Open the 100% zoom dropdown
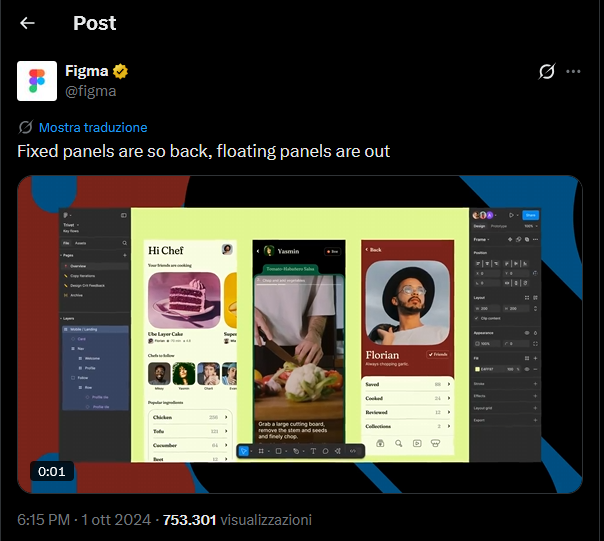The image size is (604, 541). (x=531, y=226)
